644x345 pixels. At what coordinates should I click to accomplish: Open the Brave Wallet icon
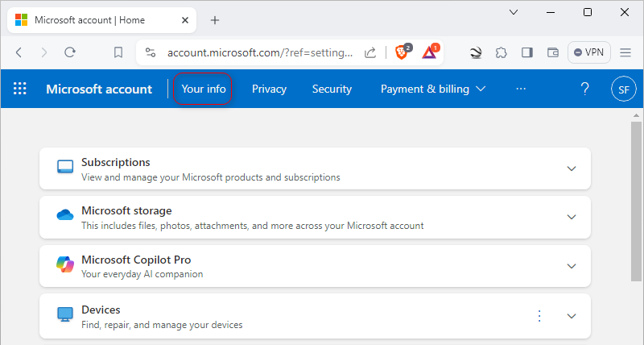553,52
